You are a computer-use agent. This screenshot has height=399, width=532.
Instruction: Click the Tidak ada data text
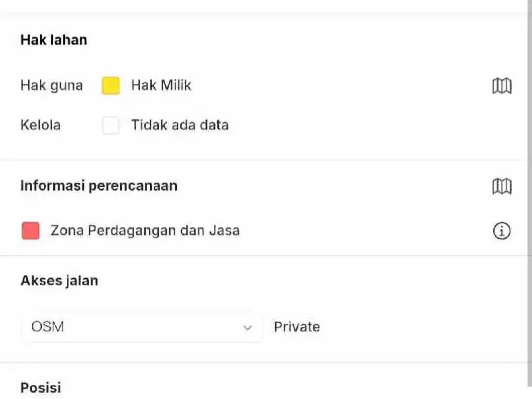tap(180, 125)
